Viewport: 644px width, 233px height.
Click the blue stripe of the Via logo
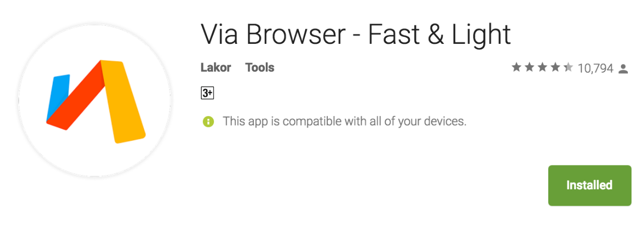(58, 97)
